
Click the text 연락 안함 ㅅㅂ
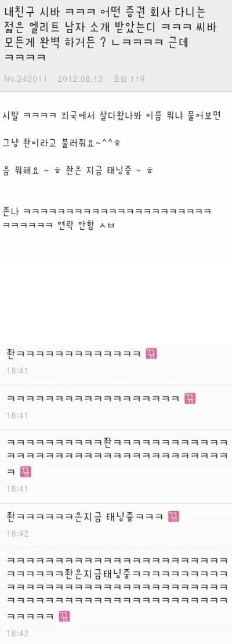pyautogui.click(x=86, y=225)
